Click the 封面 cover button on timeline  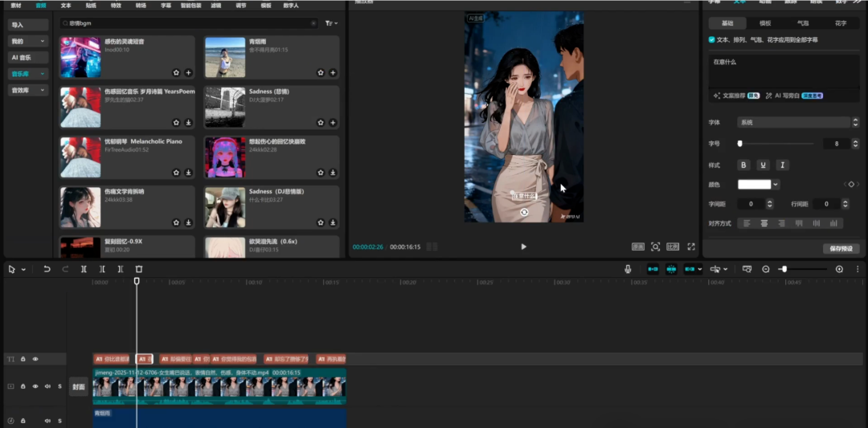(79, 386)
